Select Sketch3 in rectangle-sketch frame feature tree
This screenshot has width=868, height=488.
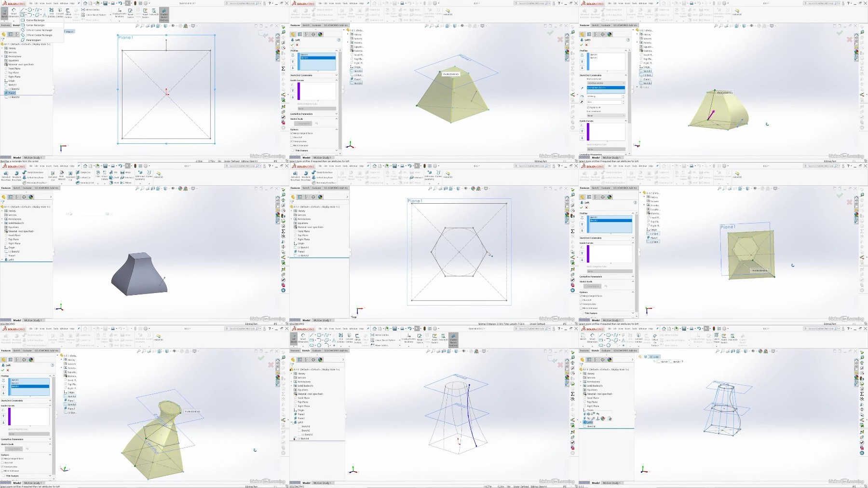tap(13, 97)
